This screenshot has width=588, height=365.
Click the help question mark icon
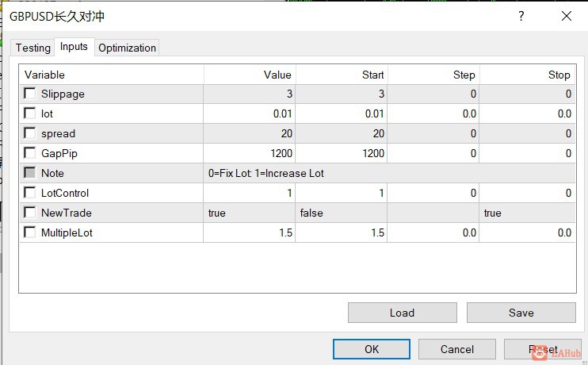521,16
